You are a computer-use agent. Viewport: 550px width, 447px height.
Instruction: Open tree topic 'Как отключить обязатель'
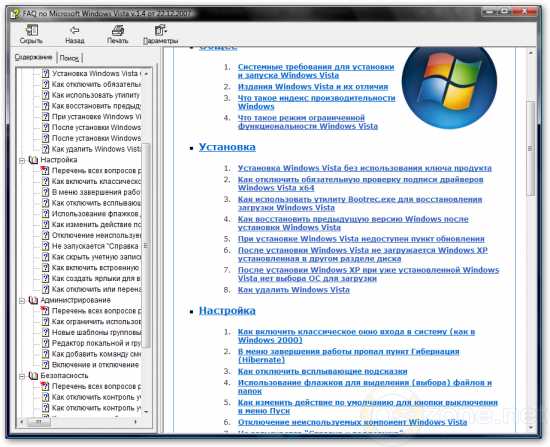[x=96, y=85]
